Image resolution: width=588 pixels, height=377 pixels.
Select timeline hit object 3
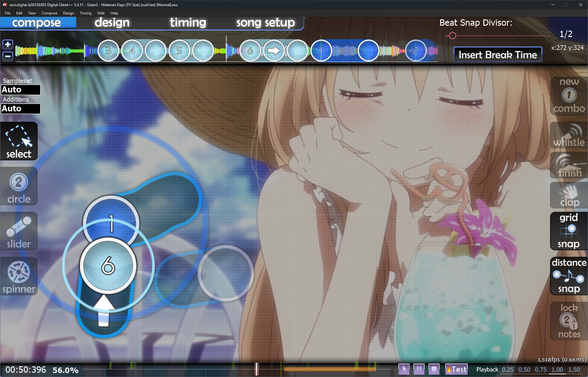108,50
